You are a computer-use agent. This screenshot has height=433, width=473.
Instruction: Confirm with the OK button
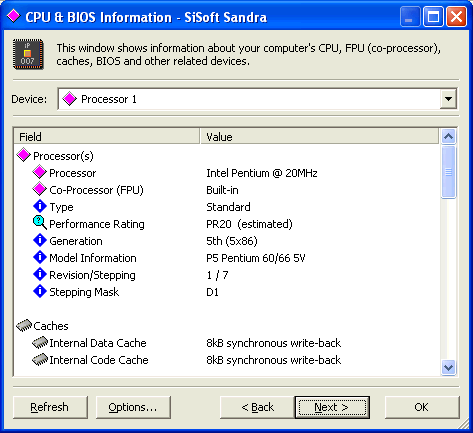pos(422,407)
